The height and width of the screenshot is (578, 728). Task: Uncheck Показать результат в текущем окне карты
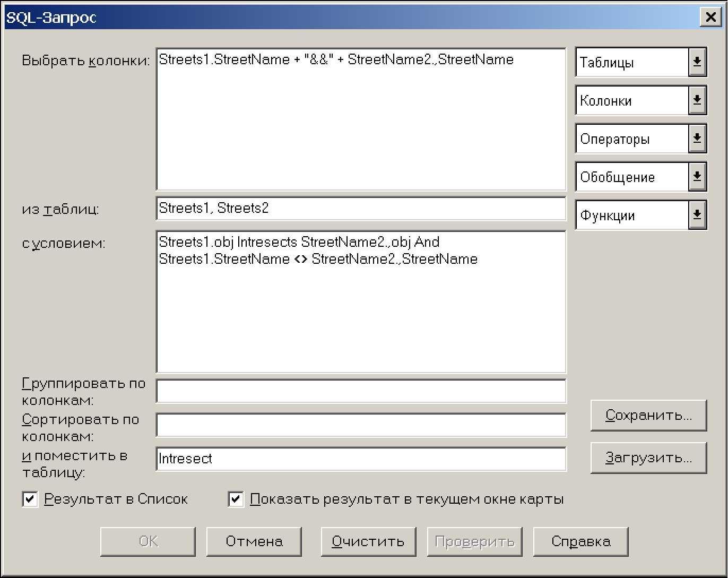tap(236, 499)
